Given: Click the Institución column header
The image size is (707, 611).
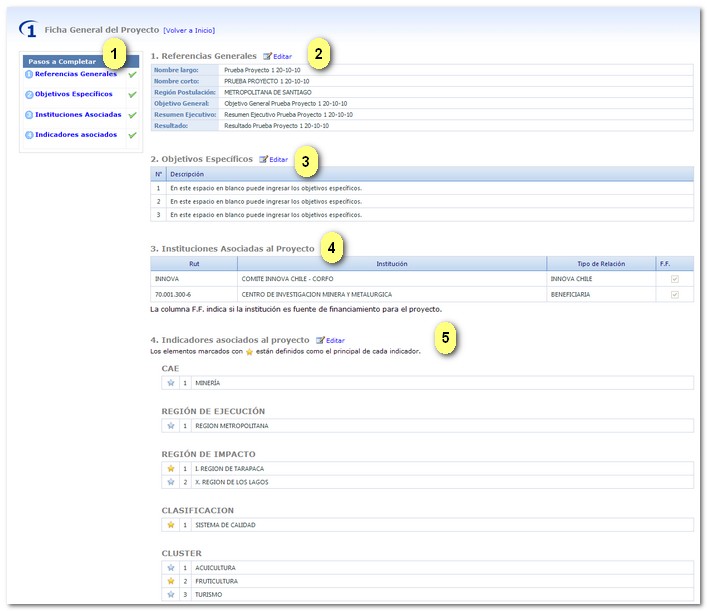Looking at the screenshot, I should pyautogui.click(x=392, y=264).
